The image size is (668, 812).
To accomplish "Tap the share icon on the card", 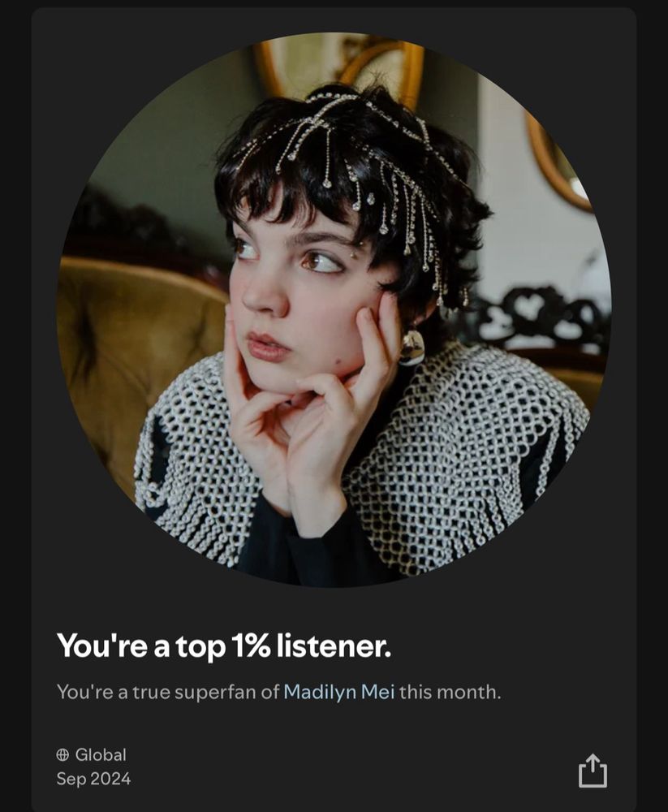I will (x=593, y=770).
